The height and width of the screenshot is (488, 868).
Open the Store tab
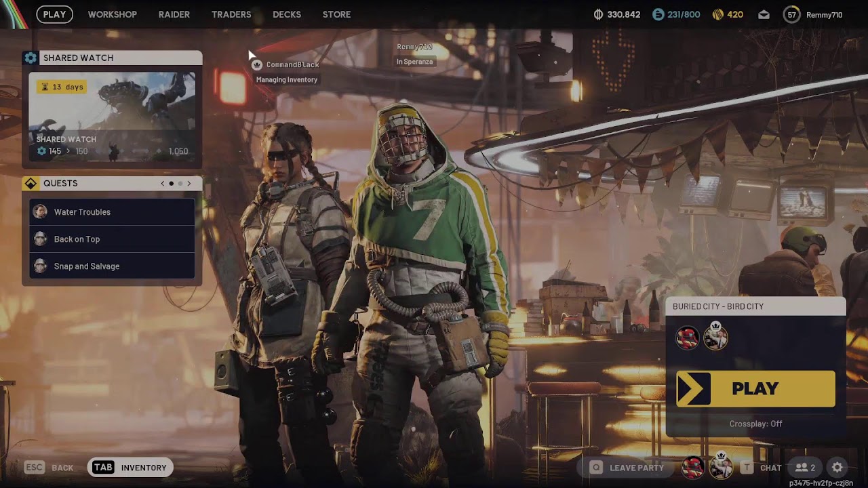336,14
